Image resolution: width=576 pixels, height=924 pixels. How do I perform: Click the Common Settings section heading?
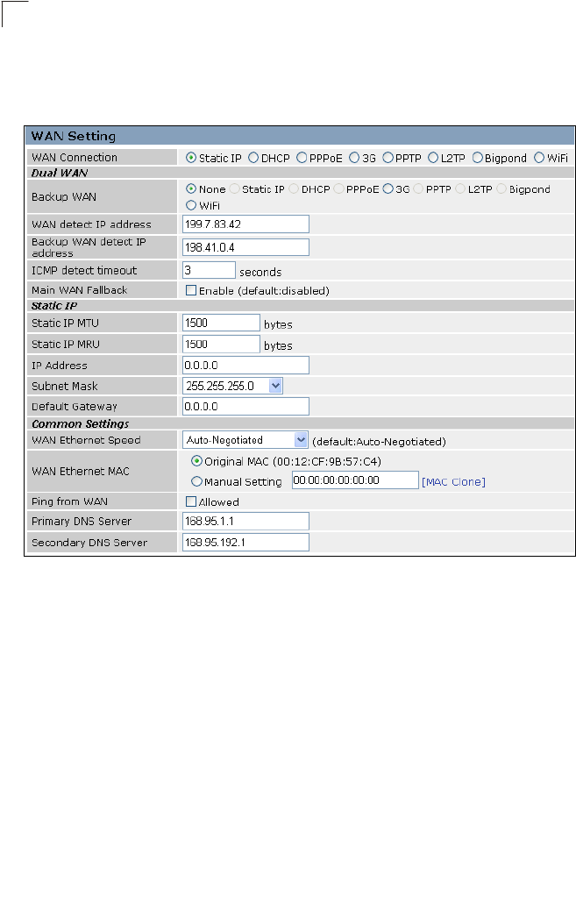pyautogui.click(x=80, y=424)
